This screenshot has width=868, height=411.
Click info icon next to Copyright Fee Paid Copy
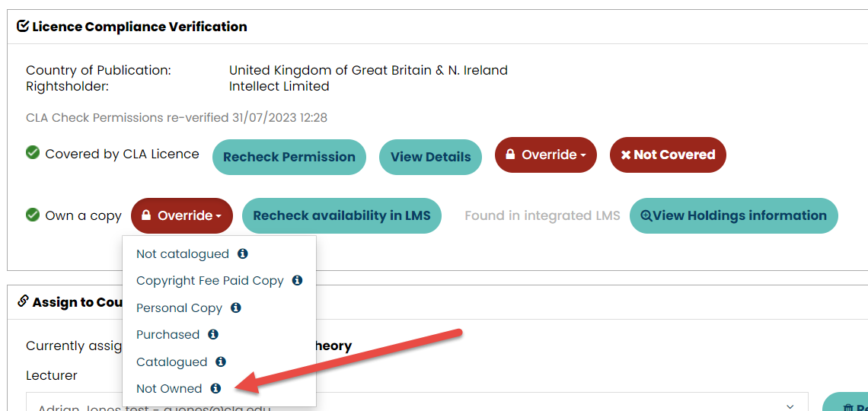point(297,280)
